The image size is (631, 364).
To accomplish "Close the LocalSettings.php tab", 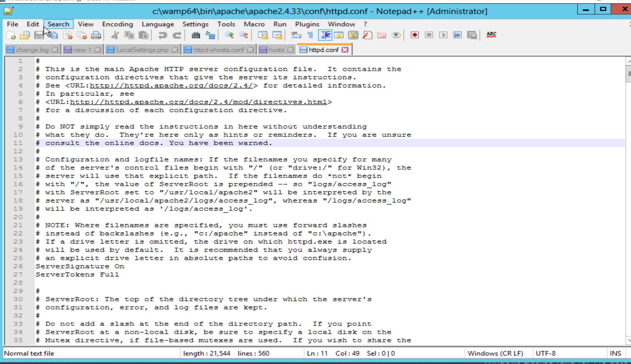I will (175, 50).
